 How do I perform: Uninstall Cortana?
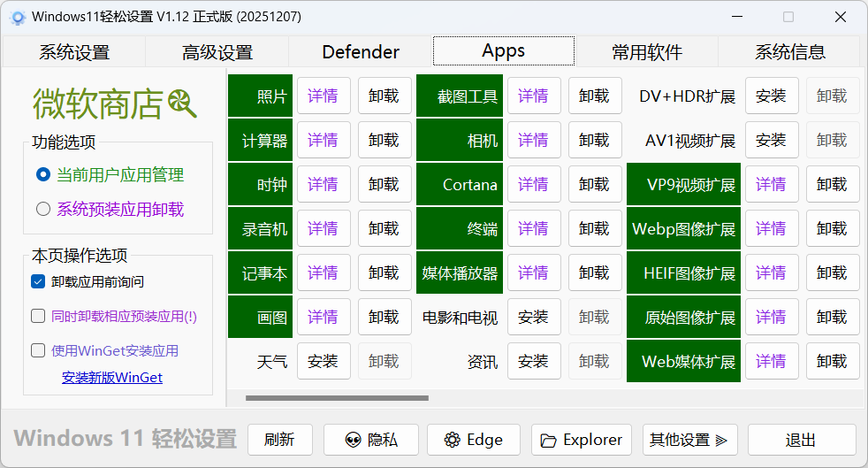tap(595, 184)
